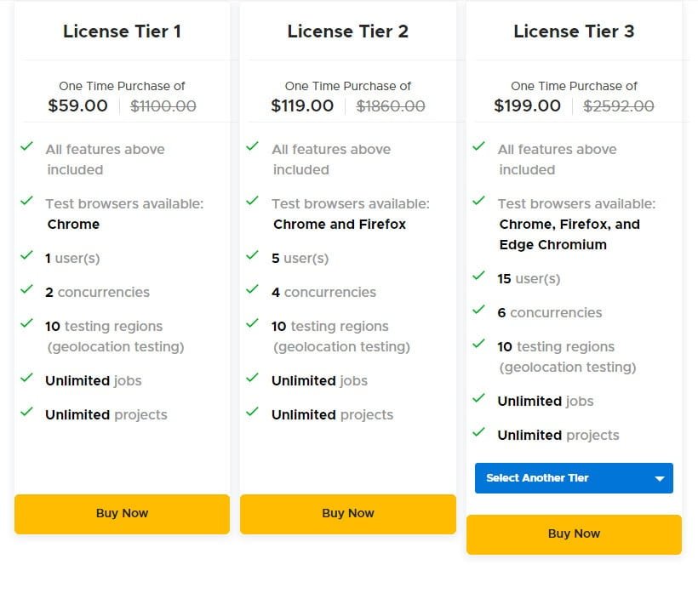The height and width of the screenshot is (616, 698).
Task: Click the License Tier 3 heading
Action: pyautogui.click(x=574, y=31)
